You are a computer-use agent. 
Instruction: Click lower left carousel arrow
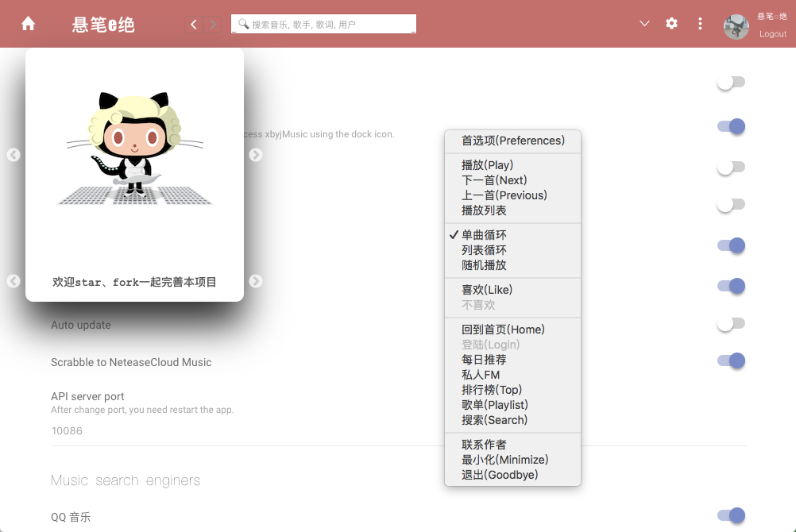click(x=14, y=281)
